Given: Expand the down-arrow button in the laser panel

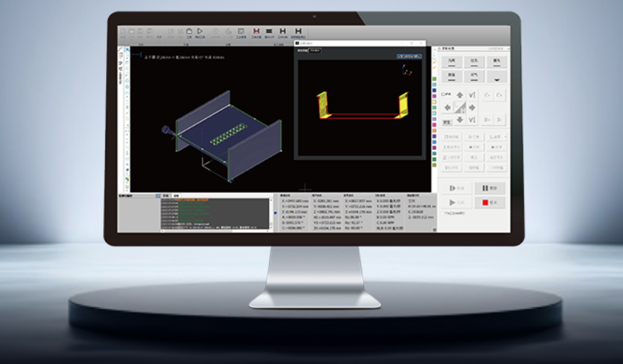Looking at the screenshot, I should tap(497, 76).
